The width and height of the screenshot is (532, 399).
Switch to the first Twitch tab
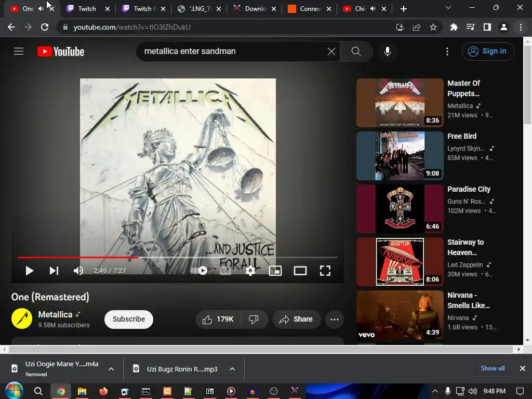[x=87, y=9]
